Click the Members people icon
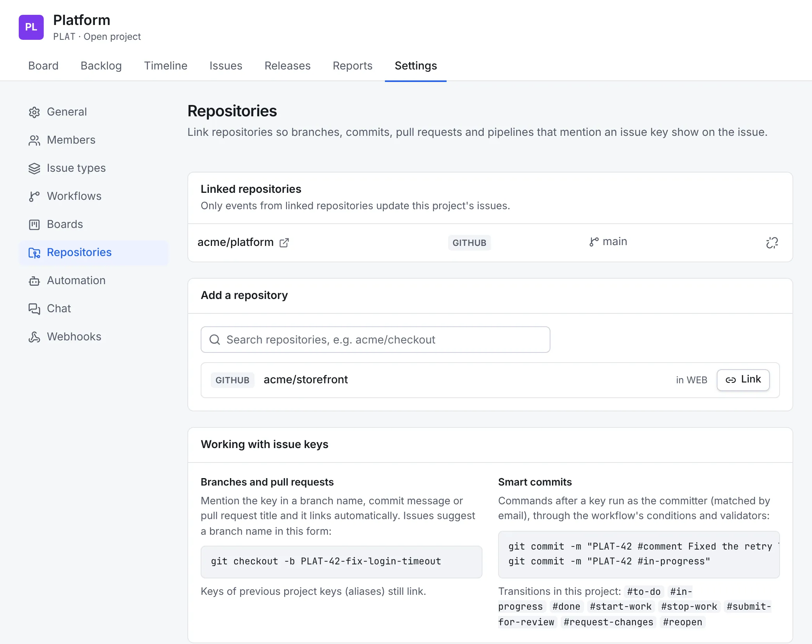 [34, 141]
